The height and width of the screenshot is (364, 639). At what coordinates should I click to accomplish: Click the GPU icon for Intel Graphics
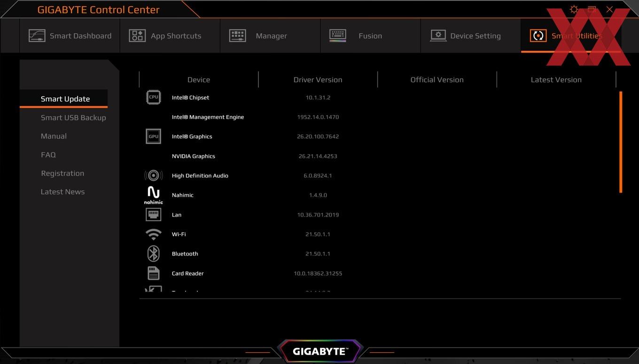click(x=154, y=136)
